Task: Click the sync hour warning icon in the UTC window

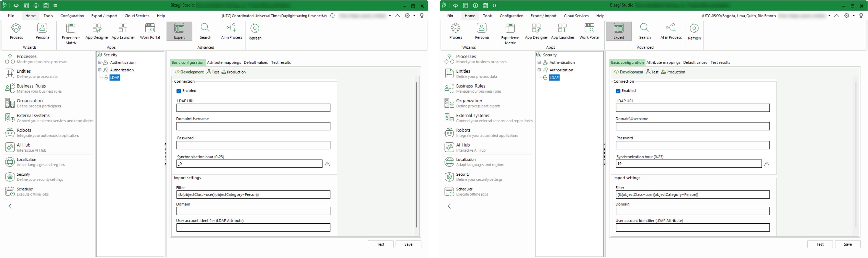Action: 327,164
